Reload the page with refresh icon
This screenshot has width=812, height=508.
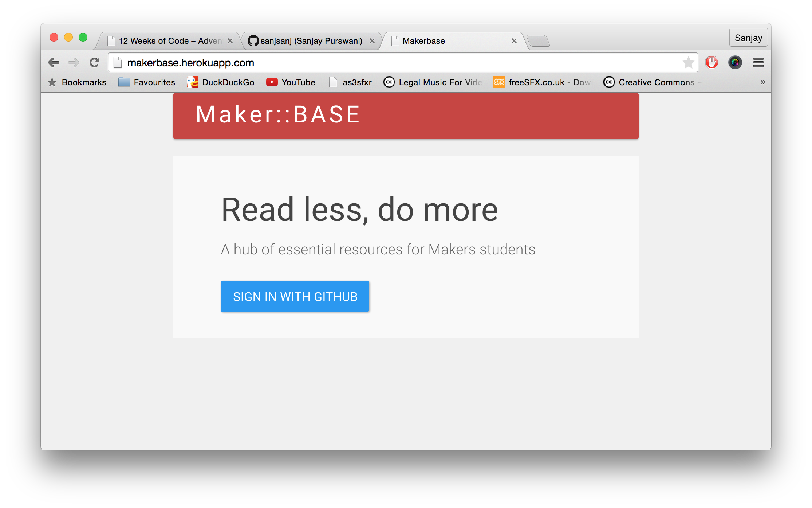point(95,63)
